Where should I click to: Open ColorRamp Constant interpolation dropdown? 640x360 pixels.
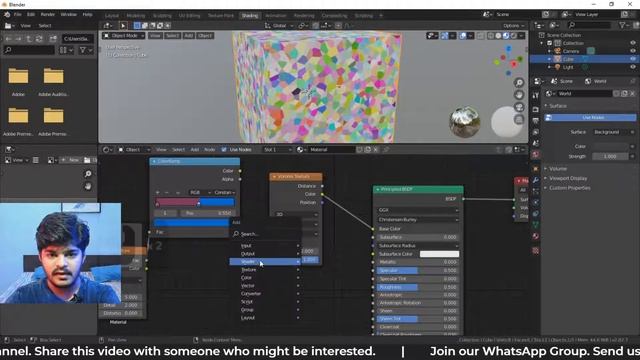coord(224,192)
